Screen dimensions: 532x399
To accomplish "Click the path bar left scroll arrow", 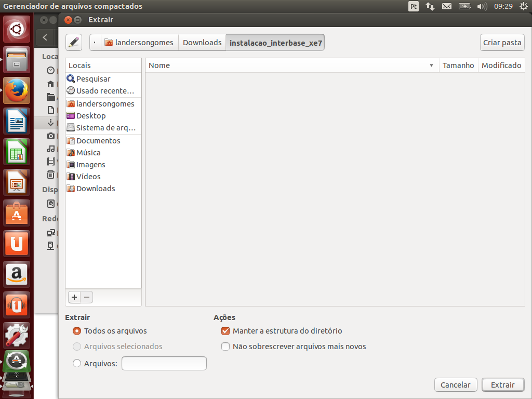I will [x=95, y=43].
